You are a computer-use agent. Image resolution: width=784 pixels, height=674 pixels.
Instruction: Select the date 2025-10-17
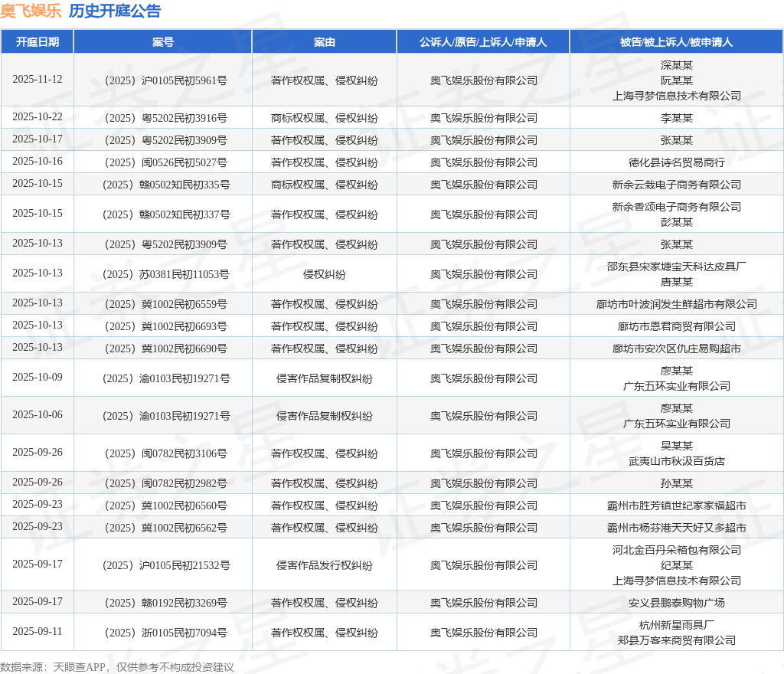pos(38,139)
